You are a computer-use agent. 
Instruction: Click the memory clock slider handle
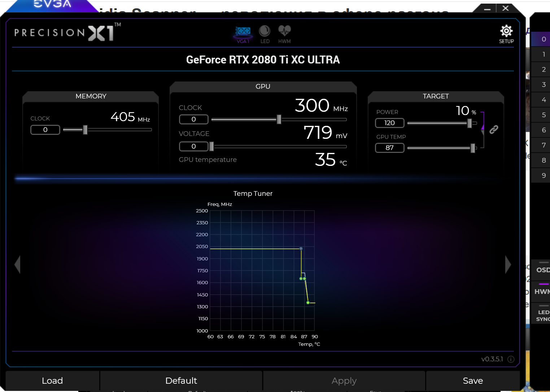85,129
